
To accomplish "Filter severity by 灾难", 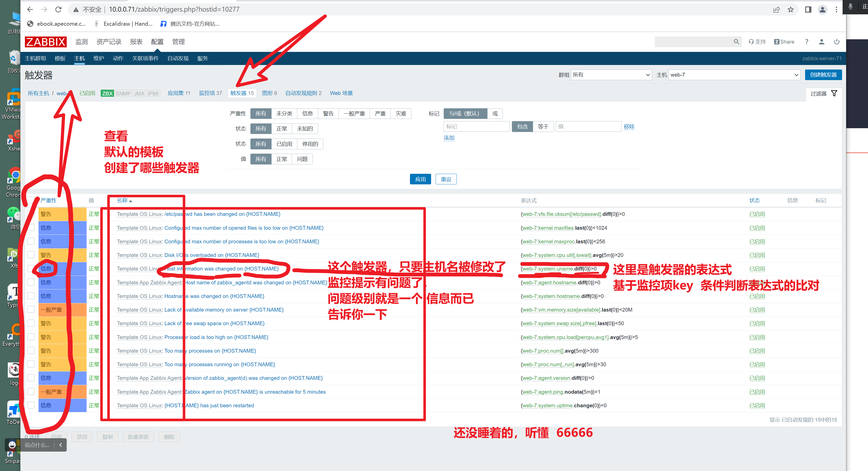I will 401,114.
